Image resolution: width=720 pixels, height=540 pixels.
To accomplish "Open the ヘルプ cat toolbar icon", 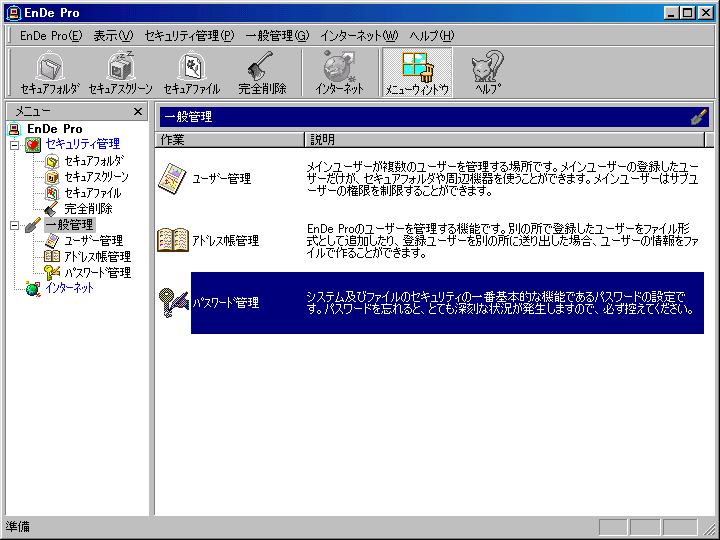I will (x=488, y=73).
